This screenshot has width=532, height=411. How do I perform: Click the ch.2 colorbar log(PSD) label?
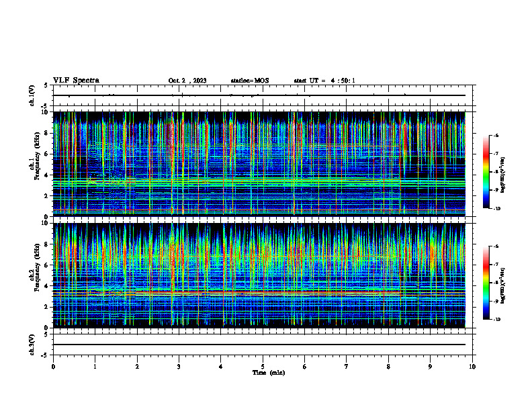click(x=503, y=286)
